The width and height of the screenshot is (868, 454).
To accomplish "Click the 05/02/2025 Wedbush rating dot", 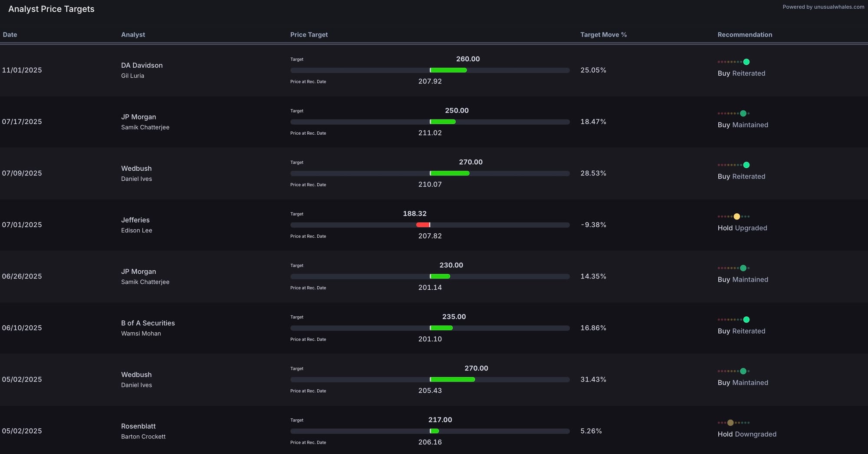I will pos(743,371).
